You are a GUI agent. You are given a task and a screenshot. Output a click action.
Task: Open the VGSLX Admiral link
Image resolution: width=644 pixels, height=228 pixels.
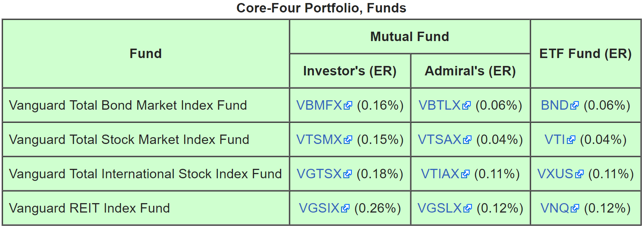click(440, 208)
